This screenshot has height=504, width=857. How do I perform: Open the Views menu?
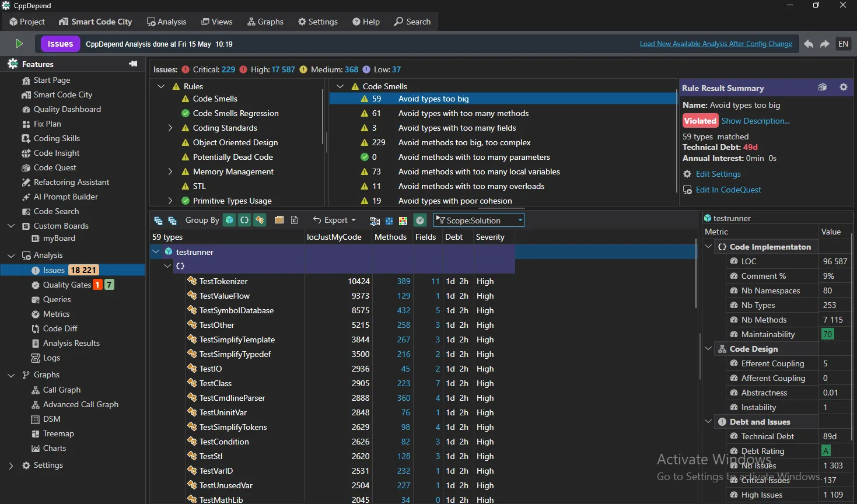[216, 22]
